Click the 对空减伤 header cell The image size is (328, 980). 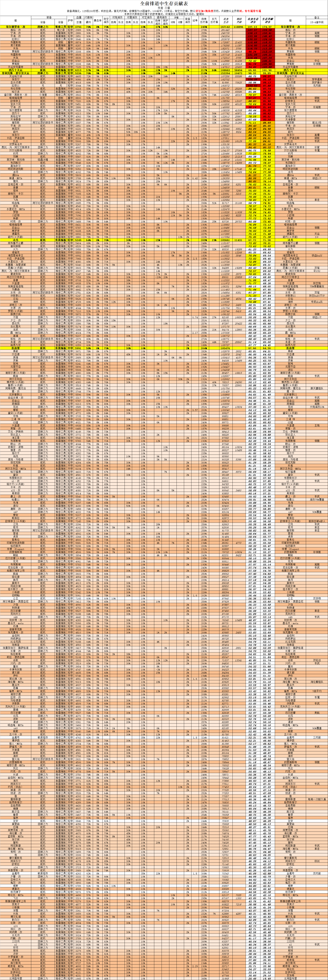[147, 17]
